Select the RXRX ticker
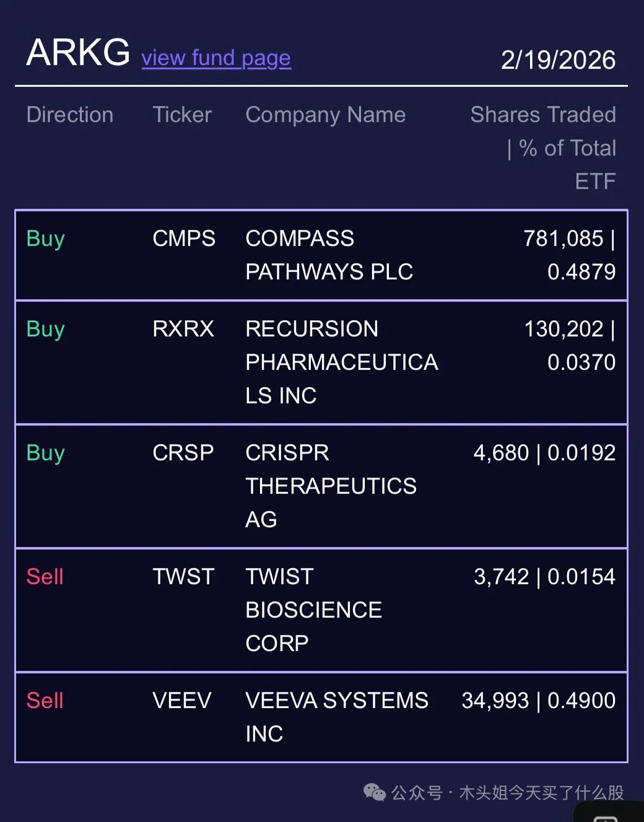 (x=183, y=329)
